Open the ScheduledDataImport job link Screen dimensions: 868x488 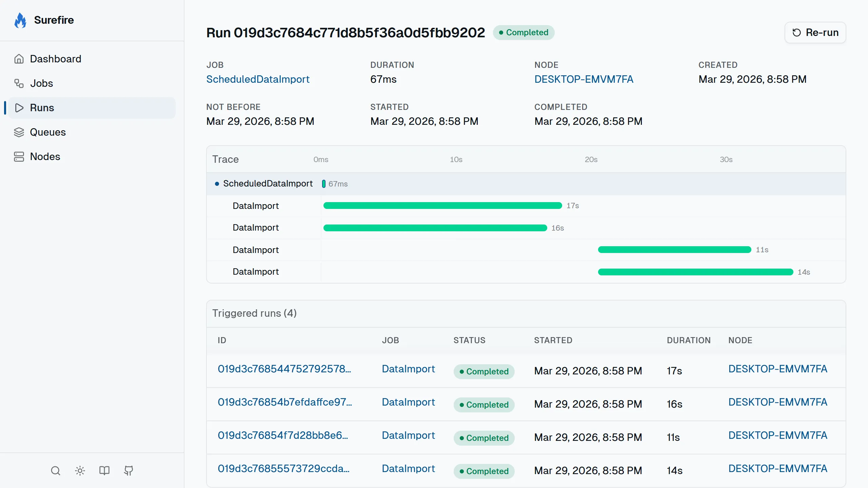tap(258, 79)
